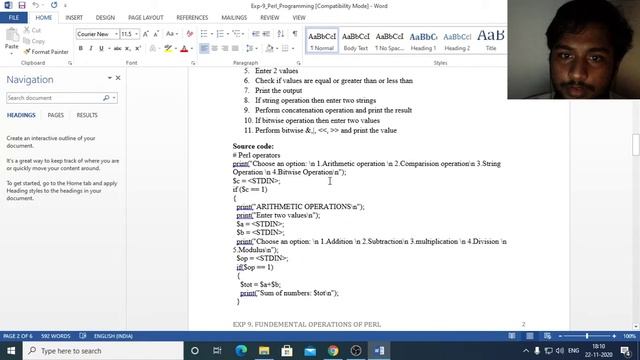The image size is (640, 360).
Task: Open Google Chrome from taskbar
Action: 333,351
